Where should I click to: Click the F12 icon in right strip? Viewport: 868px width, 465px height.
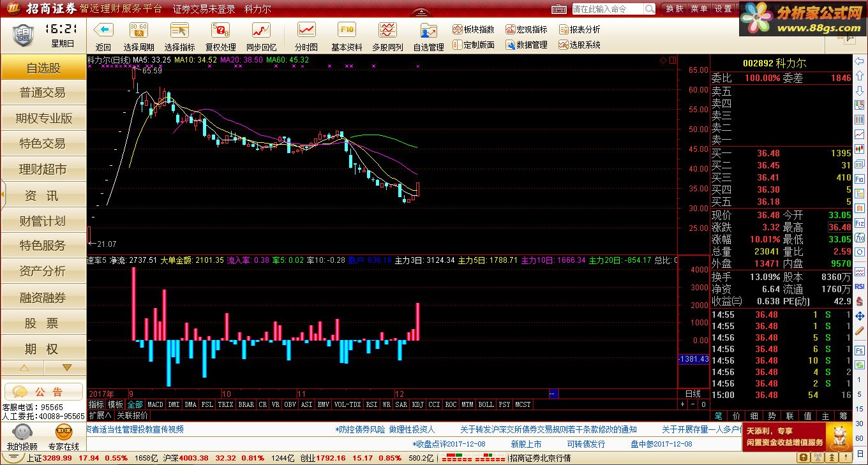coord(860,224)
